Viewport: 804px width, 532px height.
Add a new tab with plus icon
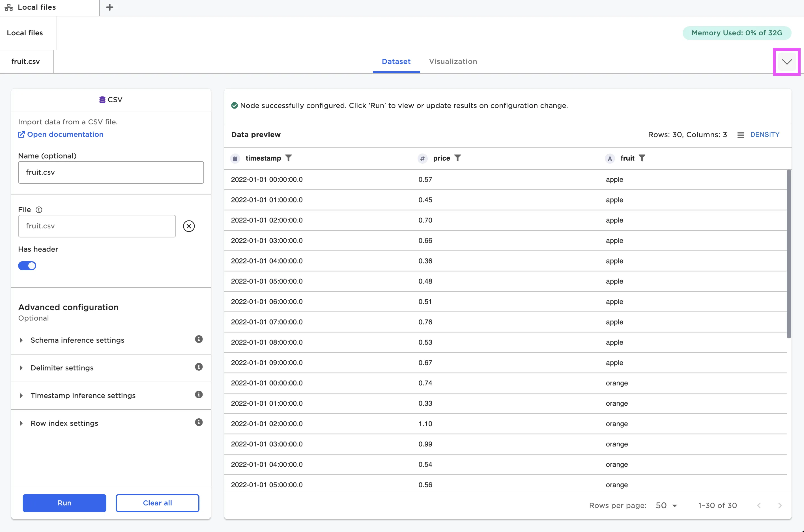click(x=110, y=7)
